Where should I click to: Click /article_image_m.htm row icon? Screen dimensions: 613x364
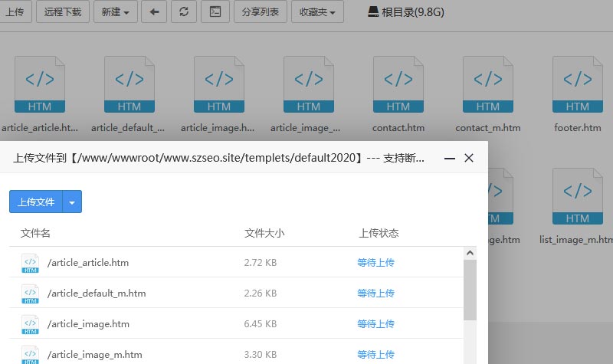click(x=31, y=354)
